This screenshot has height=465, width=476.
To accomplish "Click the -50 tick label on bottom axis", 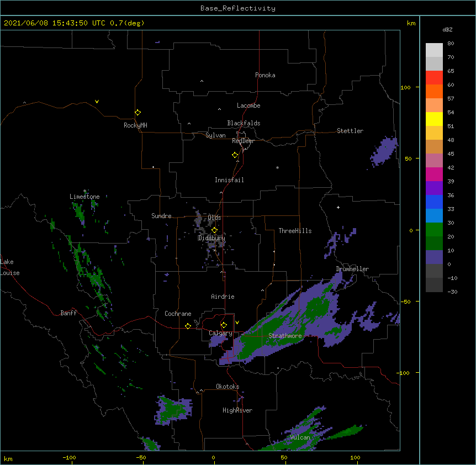I will pyautogui.click(x=141, y=457).
